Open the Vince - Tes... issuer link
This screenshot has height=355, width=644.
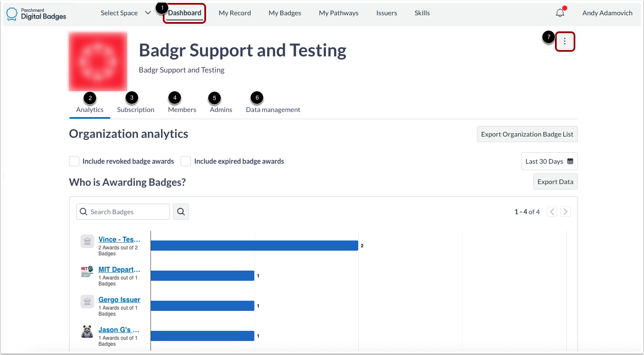119,239
